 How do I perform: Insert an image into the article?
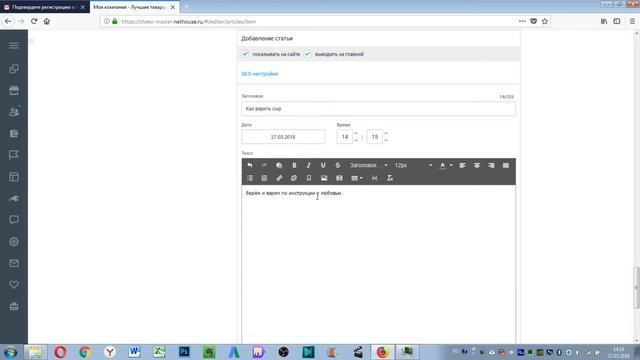click(x=324, y=178)
